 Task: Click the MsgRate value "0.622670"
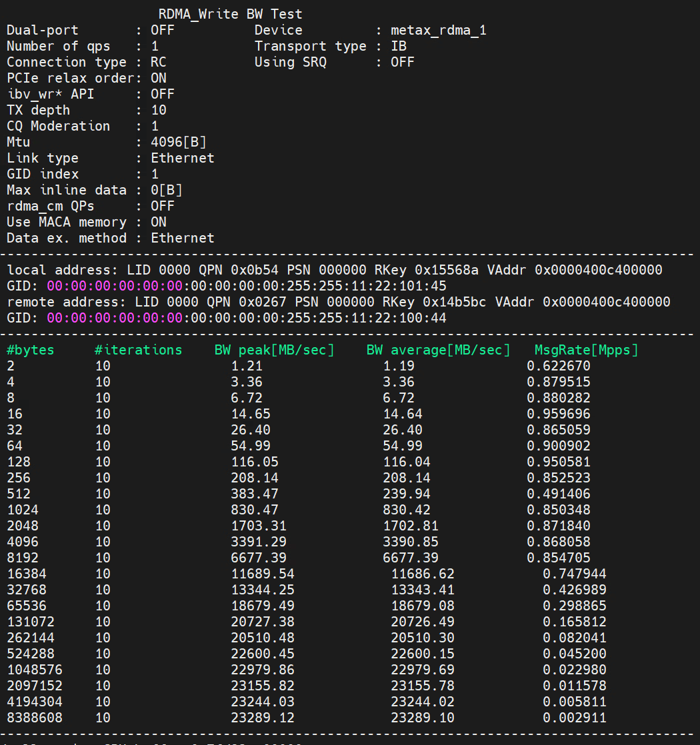click(x=559, y=367)
